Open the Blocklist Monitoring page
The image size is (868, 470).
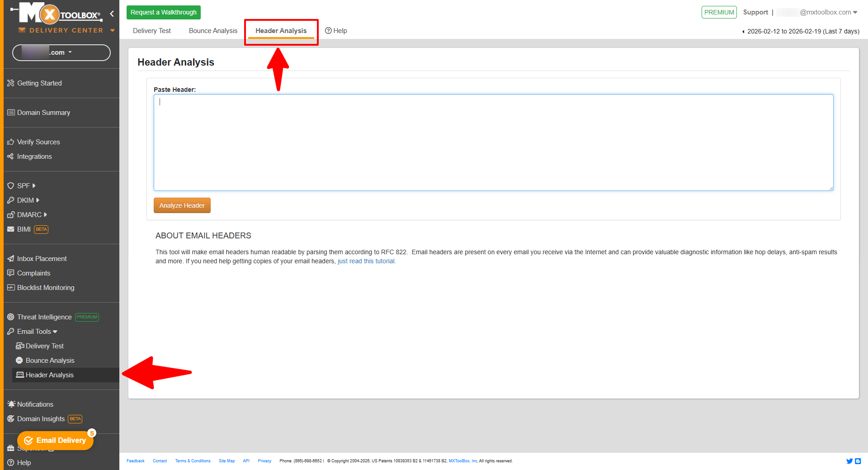tap(45, 288)
